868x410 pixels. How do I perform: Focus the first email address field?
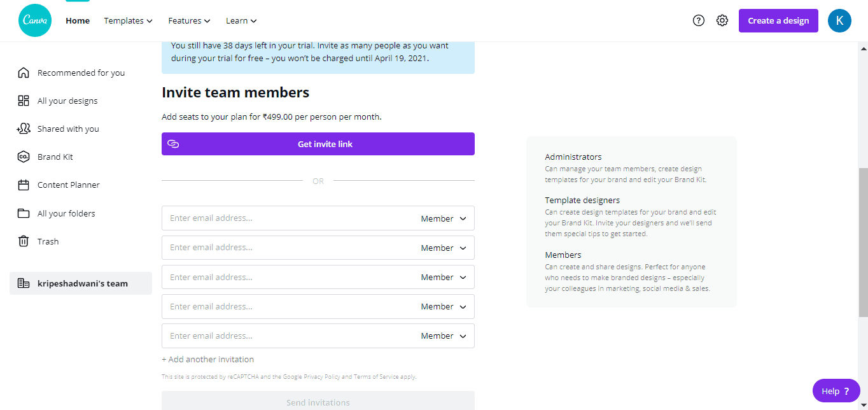click(286, 218)
